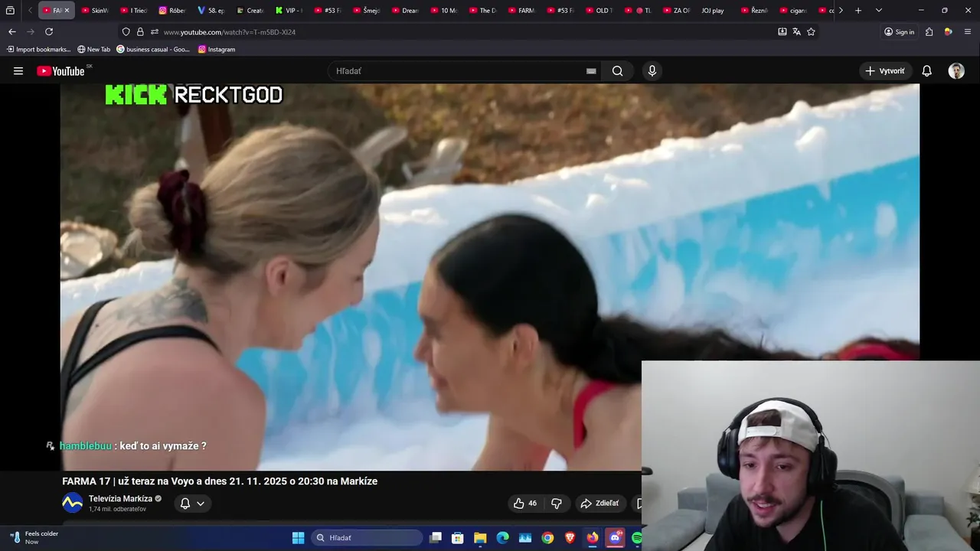The image size is (980, 551).
Task: Dislike the video with thumbs down
Action: coord(557,503)
